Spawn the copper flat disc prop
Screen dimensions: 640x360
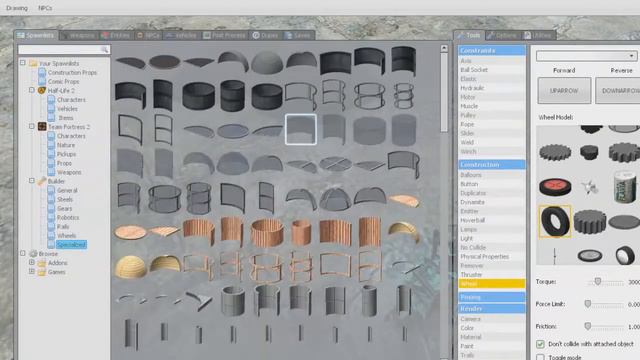click(x=130, y=232)
